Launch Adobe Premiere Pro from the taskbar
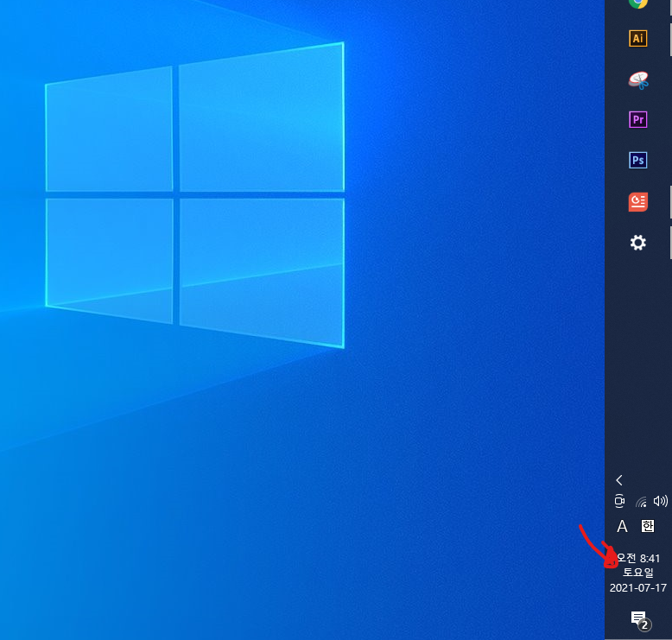672x640 pixels. (x=638, y=119)
